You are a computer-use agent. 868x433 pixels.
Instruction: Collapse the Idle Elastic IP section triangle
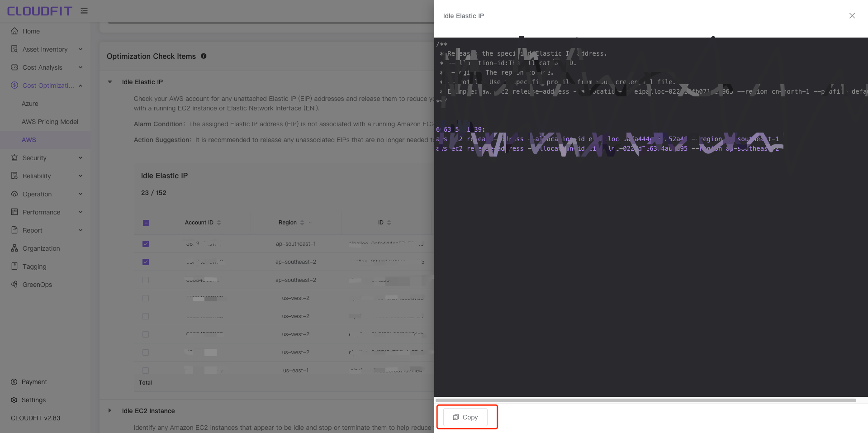coord(110,82)
